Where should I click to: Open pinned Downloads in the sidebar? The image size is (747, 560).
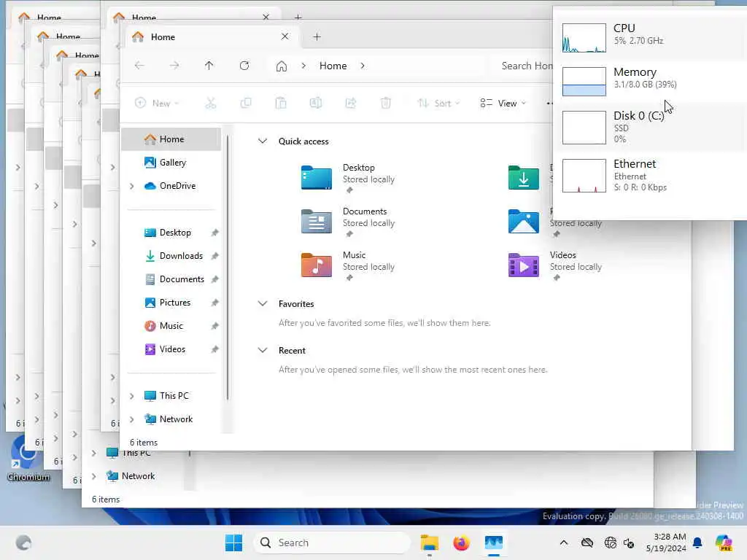click(171, 256)
